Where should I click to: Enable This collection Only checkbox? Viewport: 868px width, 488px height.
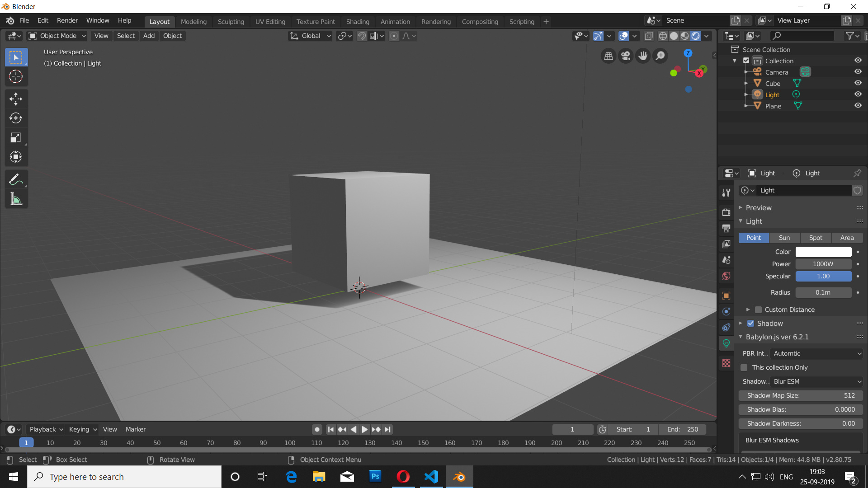[x=744, y=367]
